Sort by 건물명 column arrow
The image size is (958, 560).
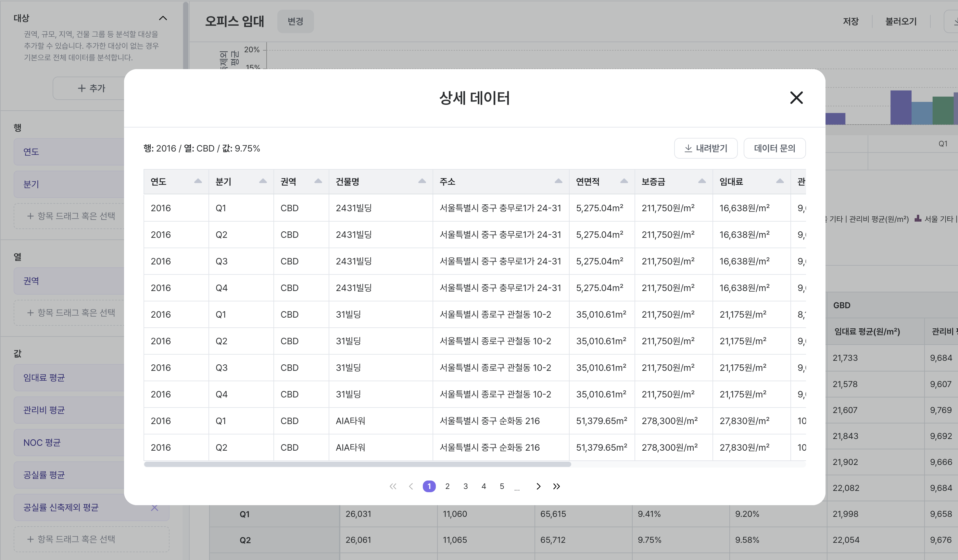click(422, 181)
